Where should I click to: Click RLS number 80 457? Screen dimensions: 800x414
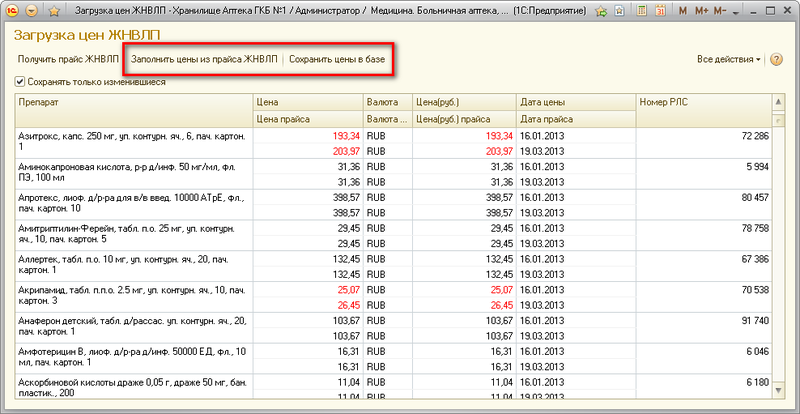coord(755,198)
